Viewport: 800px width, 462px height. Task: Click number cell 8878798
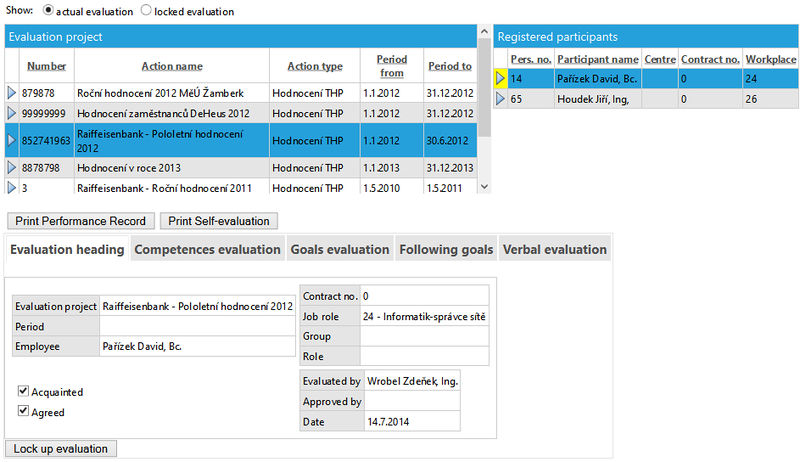(46, 168)
